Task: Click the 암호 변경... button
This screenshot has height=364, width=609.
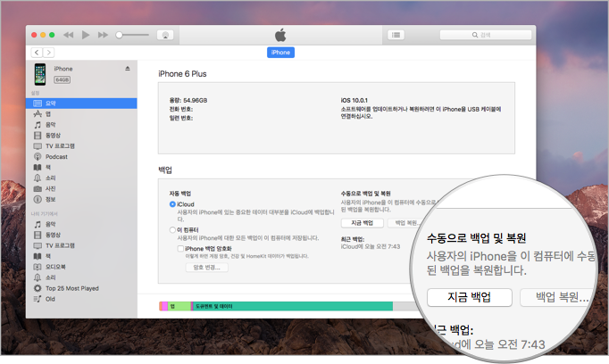Action: point(206,268)
